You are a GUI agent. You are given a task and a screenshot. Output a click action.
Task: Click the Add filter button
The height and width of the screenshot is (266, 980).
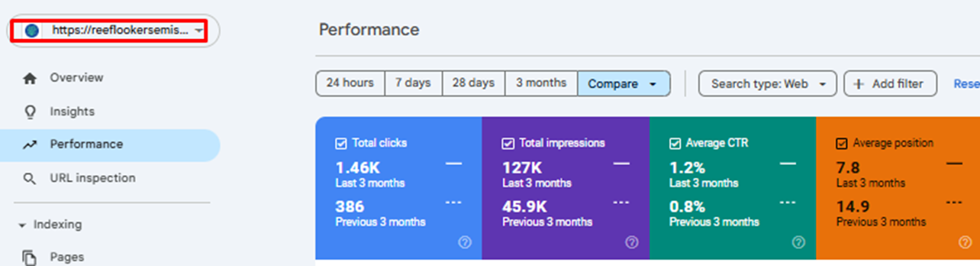coord(890,84)
